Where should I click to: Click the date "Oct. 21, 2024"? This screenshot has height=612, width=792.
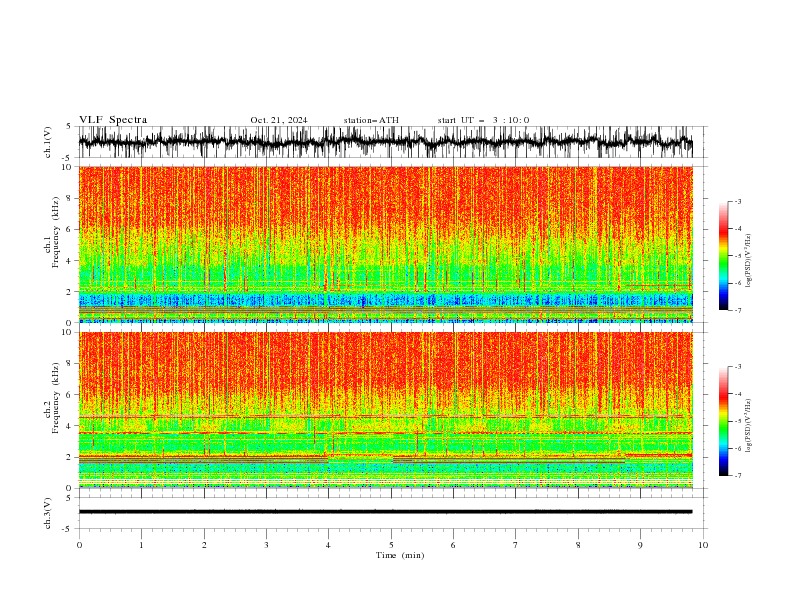pyautogui.click(x=279, y=120)
